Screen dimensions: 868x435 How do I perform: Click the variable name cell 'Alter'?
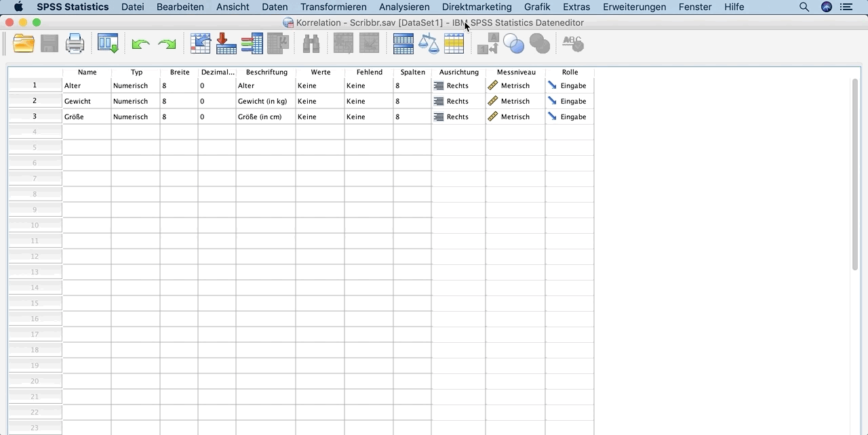87,86
